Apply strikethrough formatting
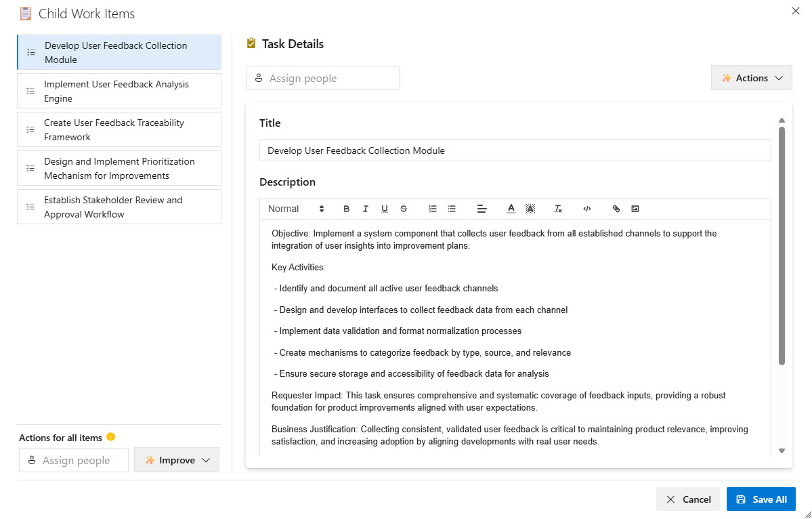Image resolution: width=812 pixels, height=519 pixels. click(x=403, y=209)
